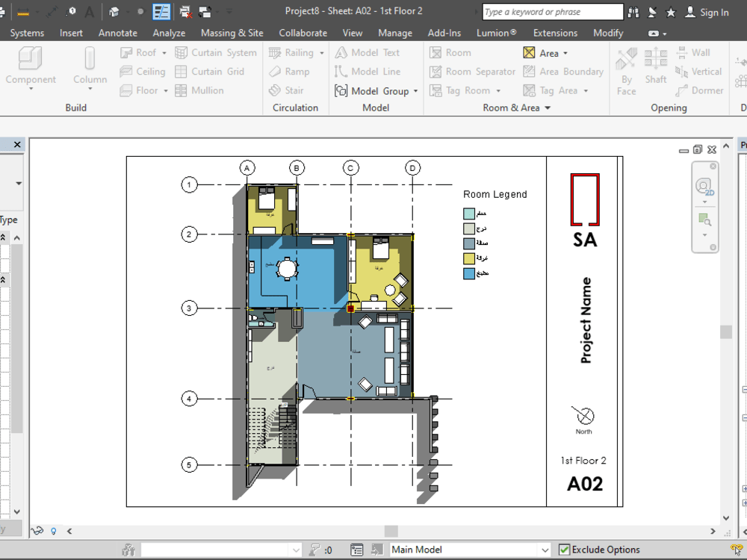Open the Systems ribbon tab
Image resolution: width=747 pixels, height=560 pixels.
point(27,33)
